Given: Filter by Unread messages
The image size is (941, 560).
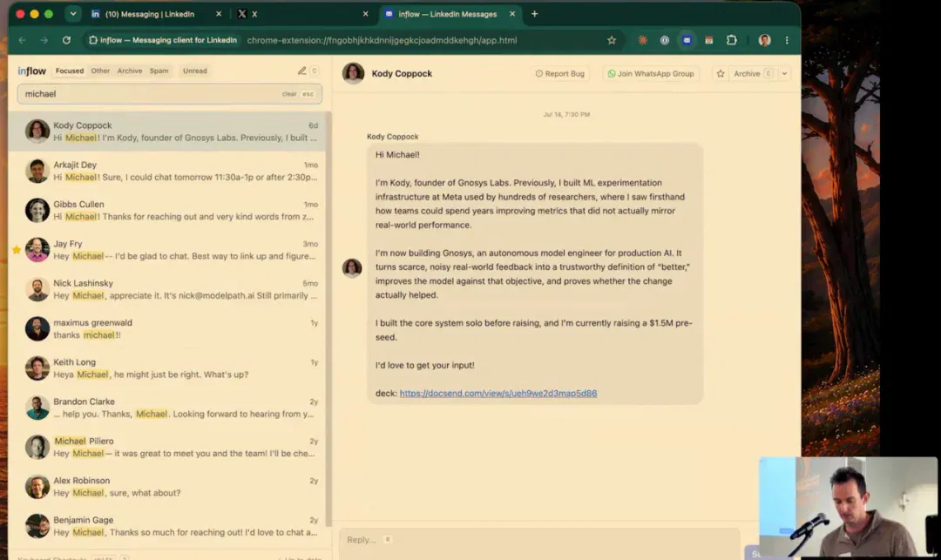Looking at the screenshot, I should coord(195,71).
